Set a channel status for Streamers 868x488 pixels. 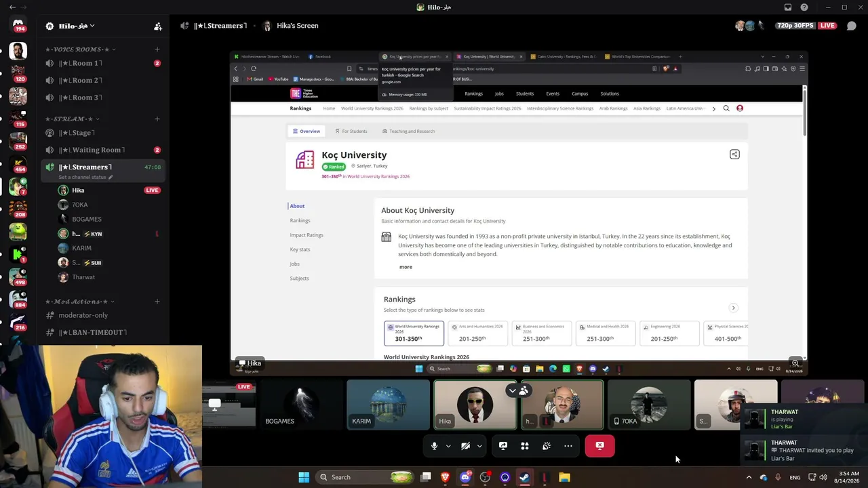(85, 177)
